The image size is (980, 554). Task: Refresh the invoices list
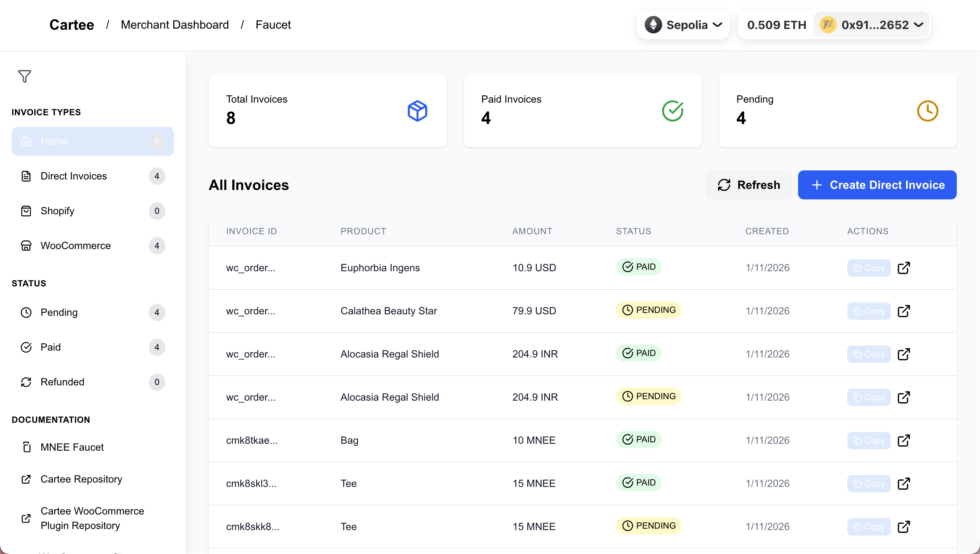tap(748, 185)
